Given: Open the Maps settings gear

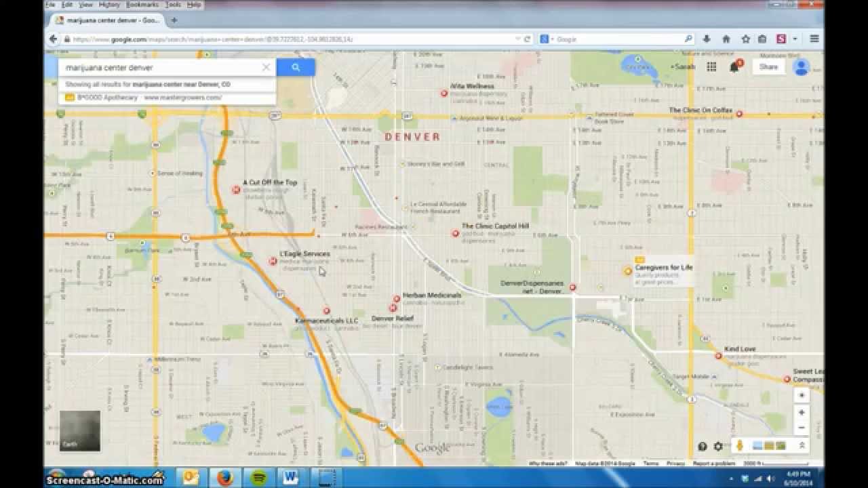Looking at the screenshot, I should click(718, 446).
